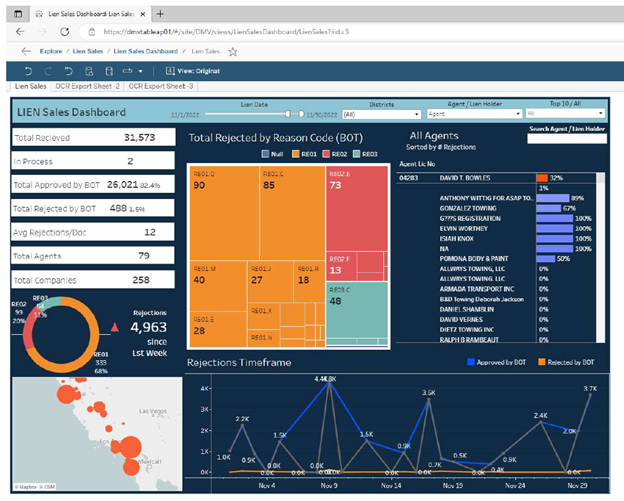This screenshot has height=501, width=624.
Task: Click the Search Agent / Lien Holder field
Action: 567,140
